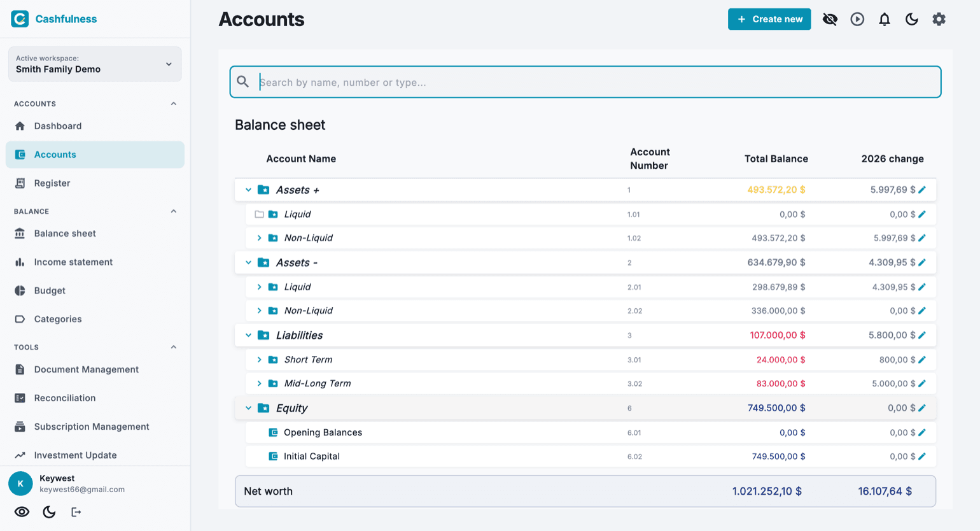Toggle dark mode moon icon in top bar
This screenshot has width=980, height=531.
point(912,19)
